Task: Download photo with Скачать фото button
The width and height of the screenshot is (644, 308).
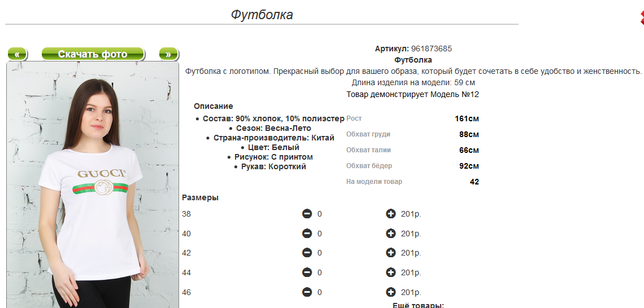Action: [x=93, y=54]
